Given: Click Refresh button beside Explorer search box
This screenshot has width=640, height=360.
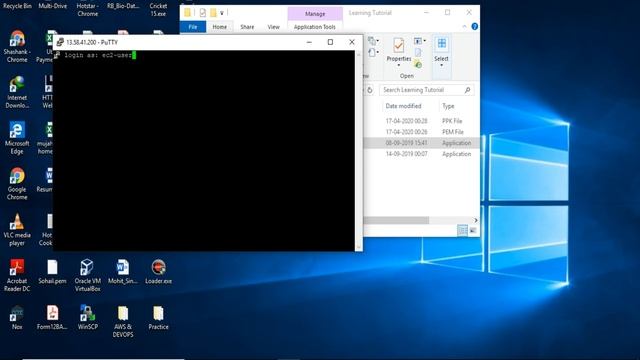Looking at the screenshot, I should (370, 90).
